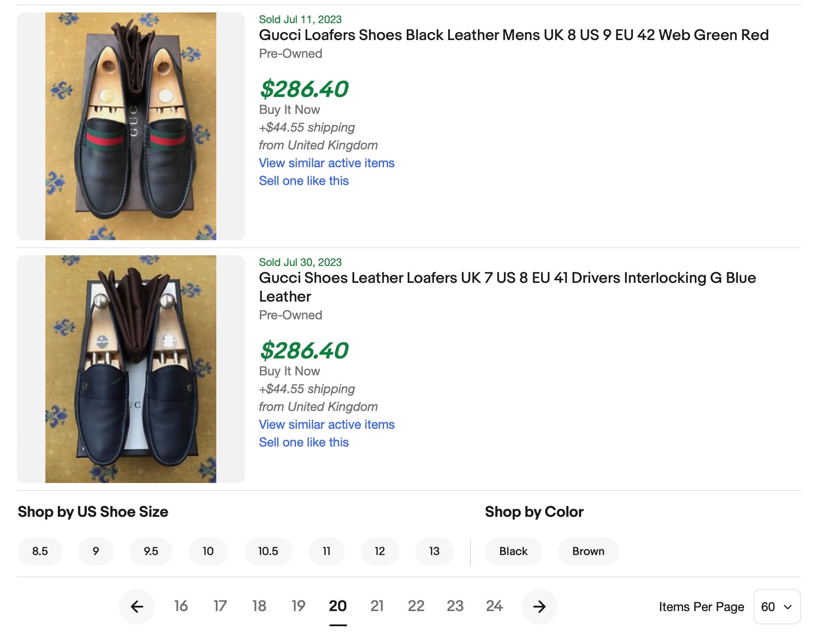The height and width of the screenshot is (644, 826).
Task: Open Items Per Page dropdown
Action: pyautogui.click(x=777, y=607)
